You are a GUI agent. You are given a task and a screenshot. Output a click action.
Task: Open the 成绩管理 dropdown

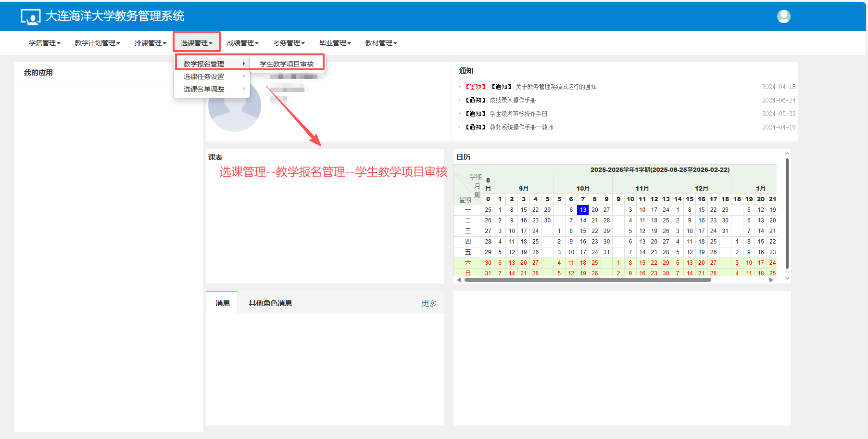(x=242, y=43)
